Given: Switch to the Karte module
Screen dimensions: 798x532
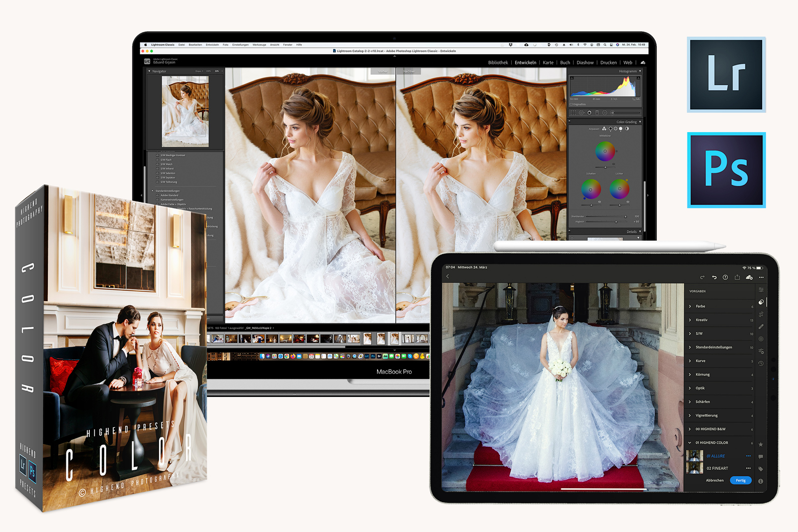Looking at the screenshot, I should pos(548,62).
